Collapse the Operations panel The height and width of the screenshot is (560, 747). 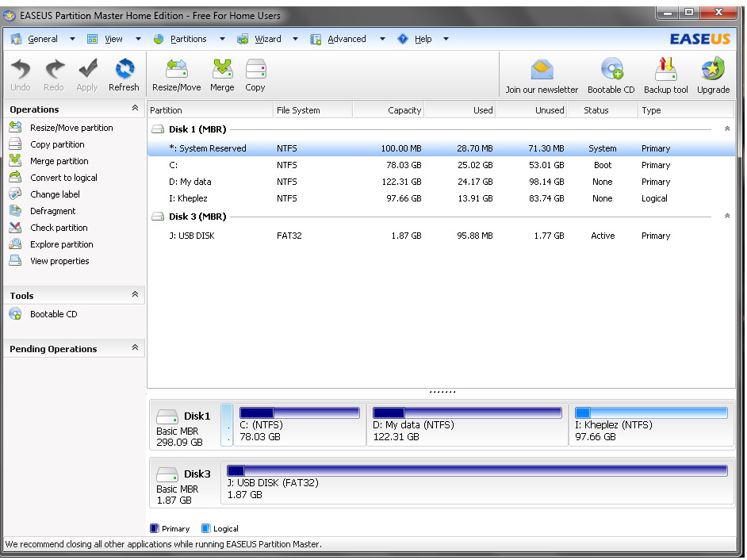click(x=136, y=108)
